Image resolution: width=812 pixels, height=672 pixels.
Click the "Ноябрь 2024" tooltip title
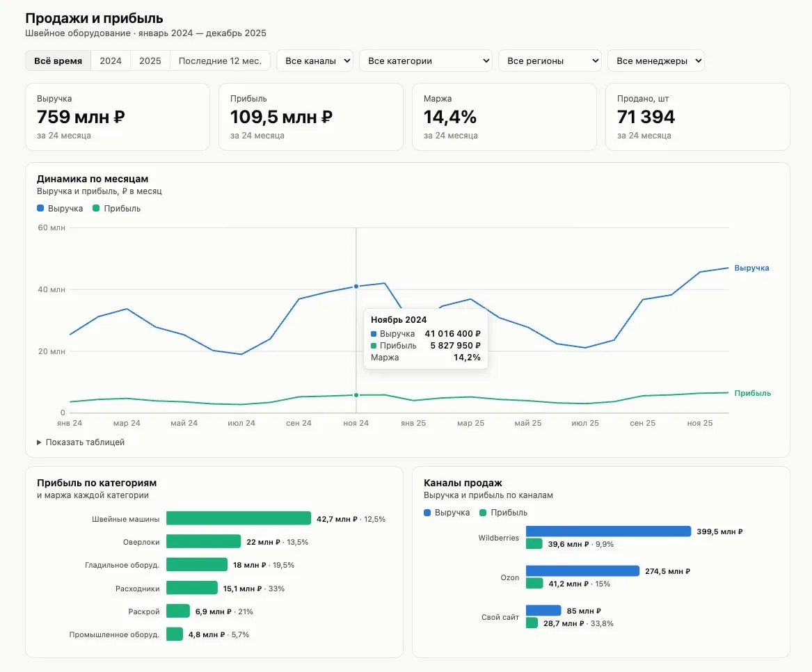(399, 320)
